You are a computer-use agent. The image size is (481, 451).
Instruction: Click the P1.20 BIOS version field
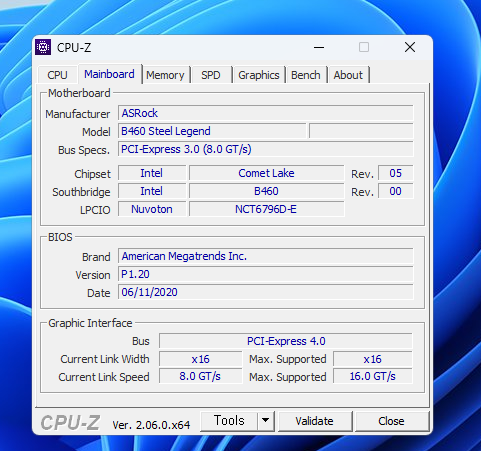(x=266, y=274)
